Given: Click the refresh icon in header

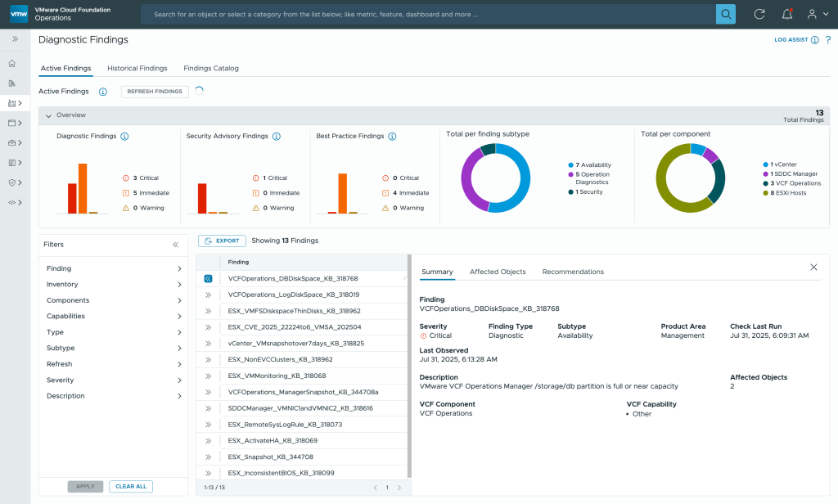Looking at the screenshot, I should tap(759, 14).
